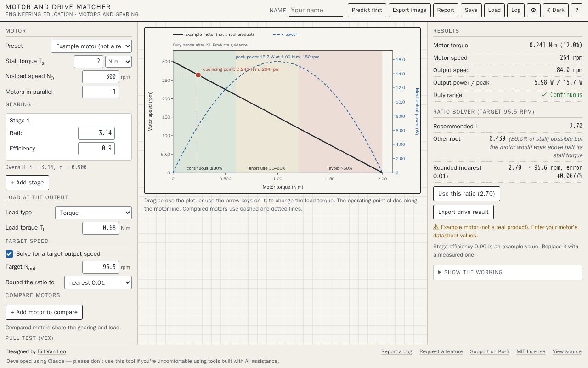Screen dimensions: 588x368
Task: Click Add motor to compare
Action: pos(44,312)
